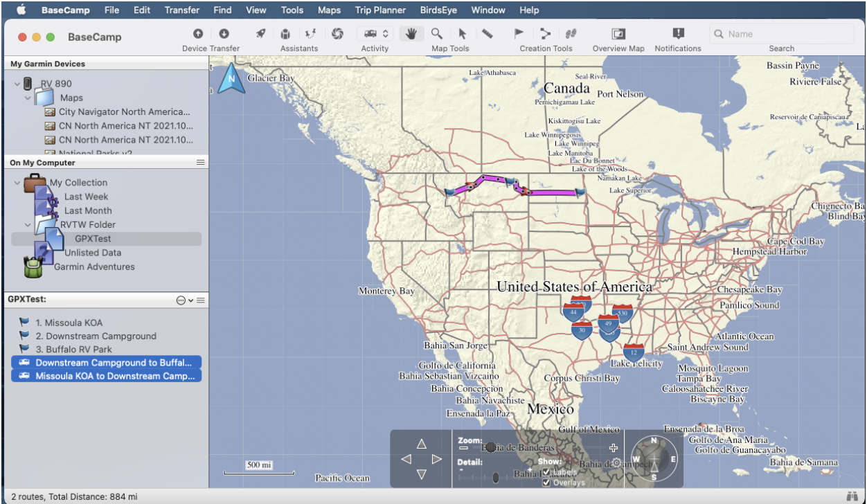Adjust the Detail slider knob
This screenshot has width=867, height=504.
tap(496, 477)
